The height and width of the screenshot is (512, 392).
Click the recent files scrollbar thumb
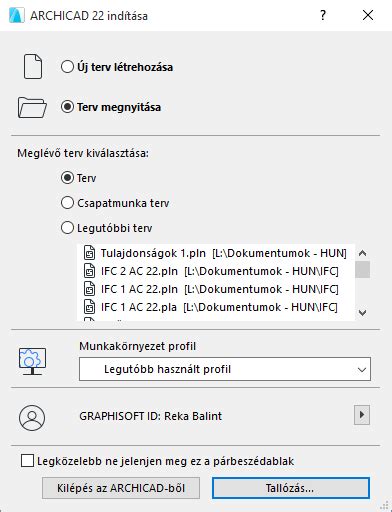click(x=362, y=269)
